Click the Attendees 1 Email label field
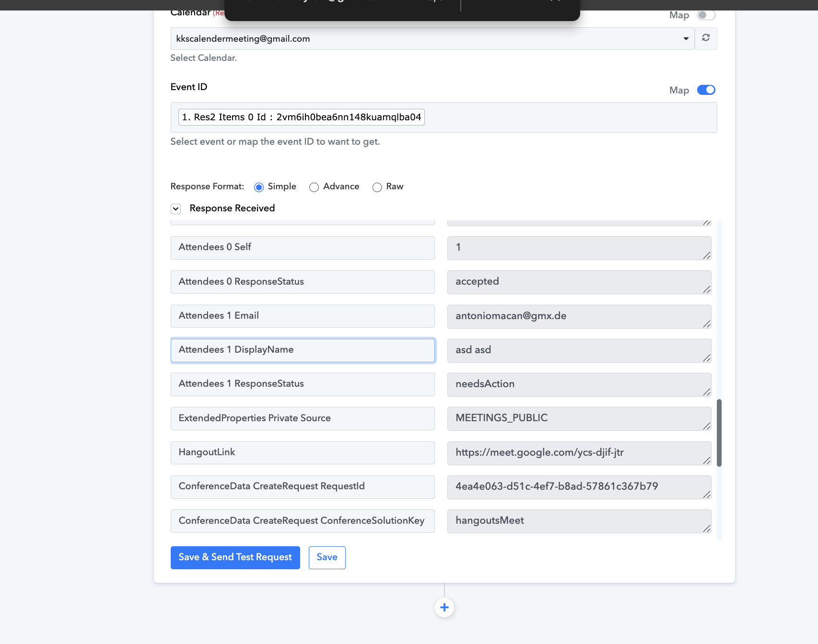 303,316
